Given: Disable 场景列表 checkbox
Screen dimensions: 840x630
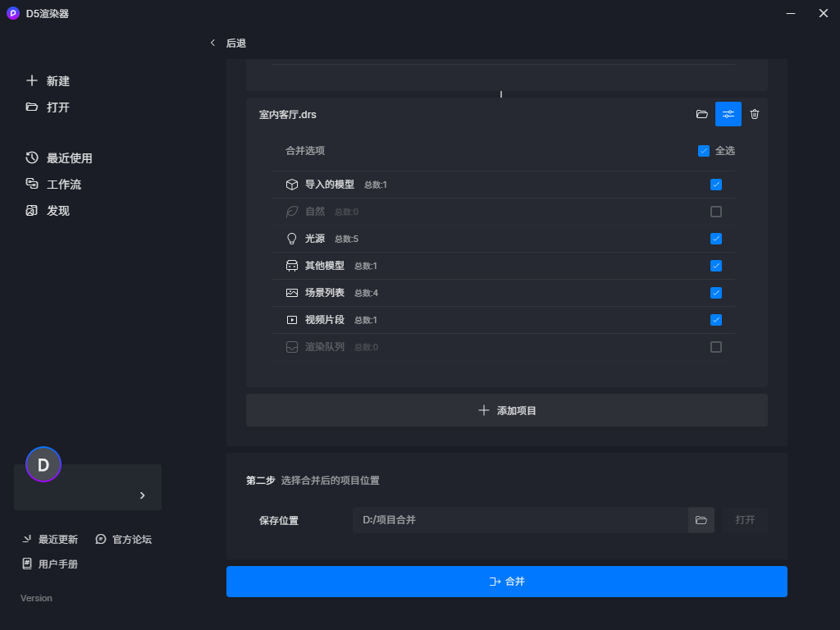Looking at the screenshot, I should [x=716, y=293].
